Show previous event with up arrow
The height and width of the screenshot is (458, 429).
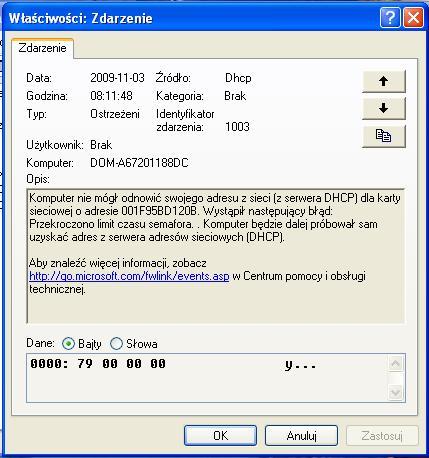(384, 81)
